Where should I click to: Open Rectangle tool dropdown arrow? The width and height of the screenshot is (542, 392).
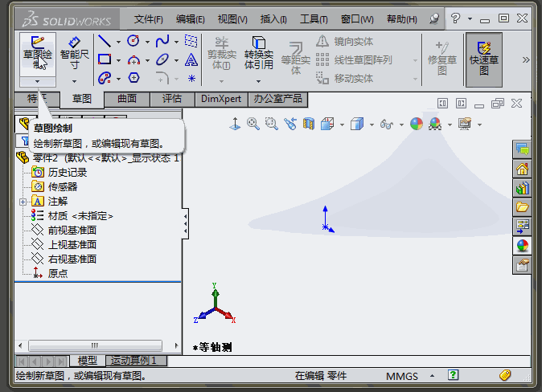118,60
